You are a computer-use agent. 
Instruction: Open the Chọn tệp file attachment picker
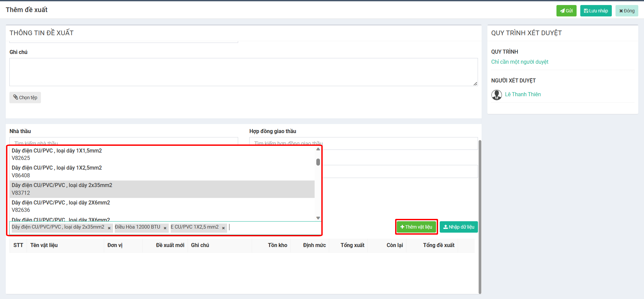[25, 98]
